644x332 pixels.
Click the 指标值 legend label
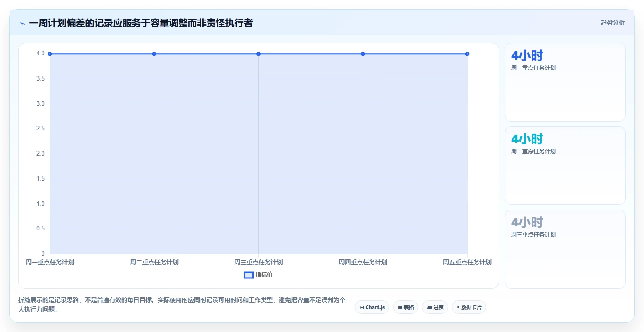tap(264, 275)
